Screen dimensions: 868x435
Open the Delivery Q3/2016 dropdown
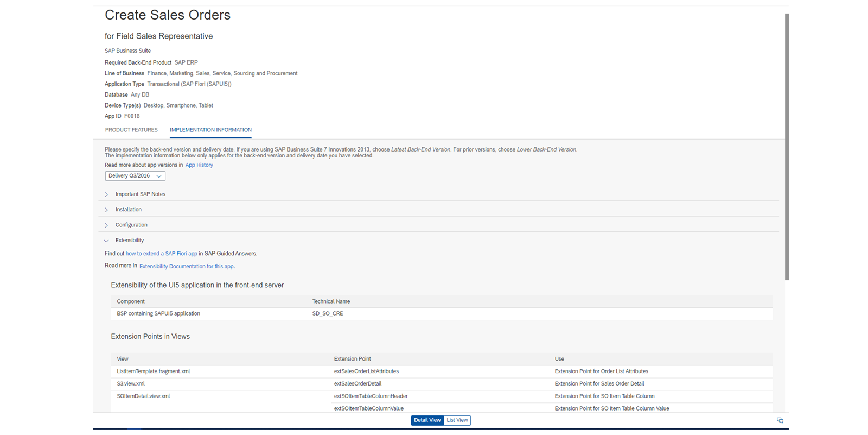click(x=135, y=176)
